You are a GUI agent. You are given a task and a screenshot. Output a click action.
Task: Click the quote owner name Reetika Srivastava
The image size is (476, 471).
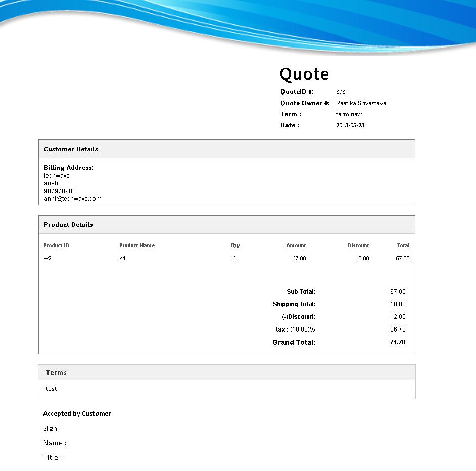click(x=361, y=103)
